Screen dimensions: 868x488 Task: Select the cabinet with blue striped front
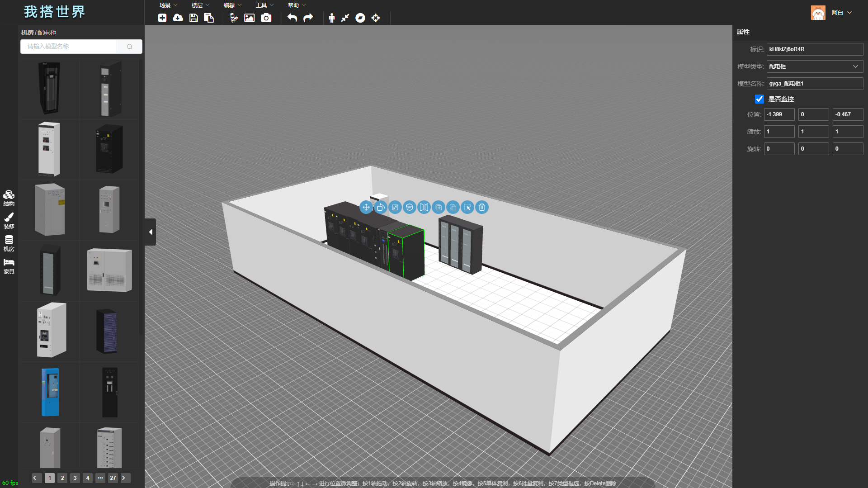click(x=107, y=331)
